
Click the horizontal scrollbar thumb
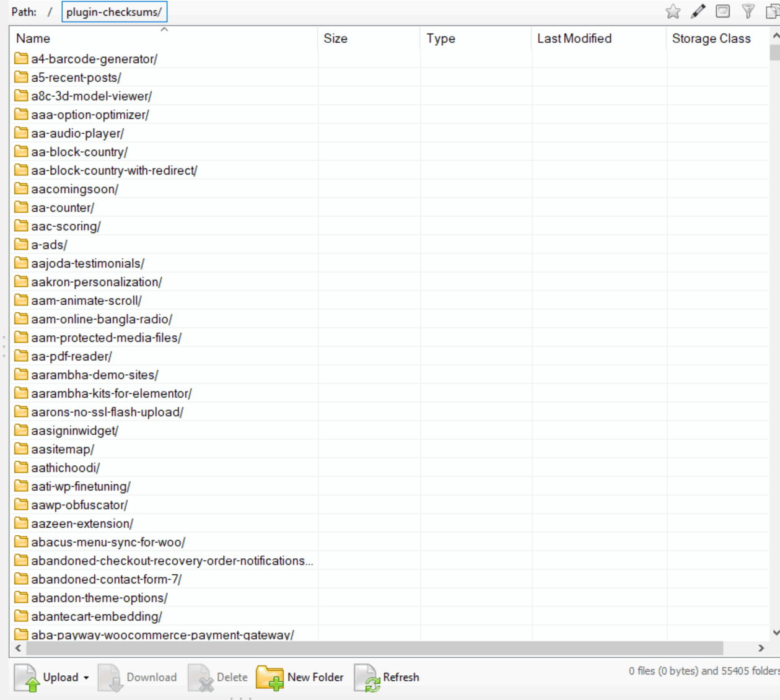click(374, 648)
